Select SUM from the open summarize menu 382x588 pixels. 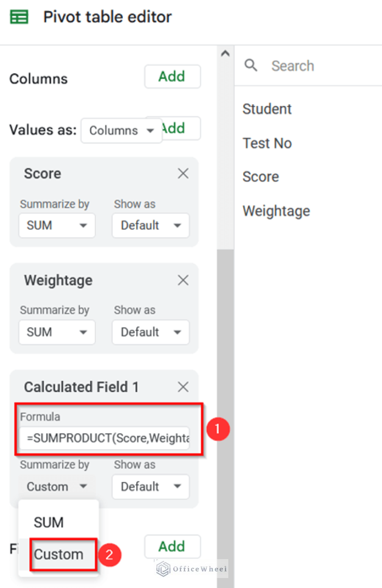coord(48,522)
